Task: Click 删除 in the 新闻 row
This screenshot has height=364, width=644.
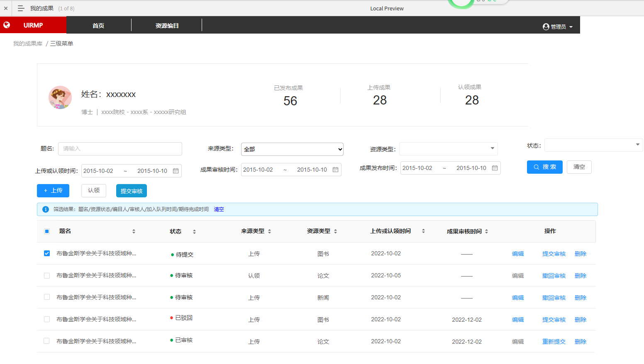Action: pyautogui.click(x=581, y=298)
